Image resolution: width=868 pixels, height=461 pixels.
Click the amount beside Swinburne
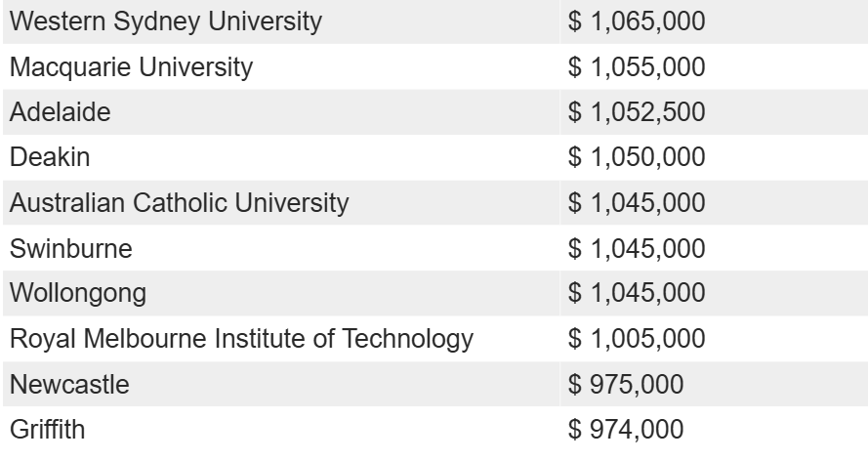(x=636, y=248)
